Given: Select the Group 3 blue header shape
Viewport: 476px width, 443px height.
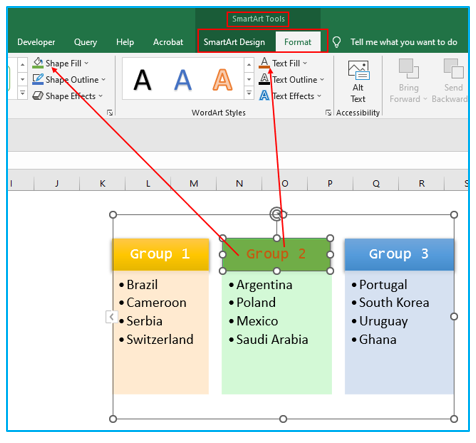Looking at the screenshot, I should click(399, 254).
